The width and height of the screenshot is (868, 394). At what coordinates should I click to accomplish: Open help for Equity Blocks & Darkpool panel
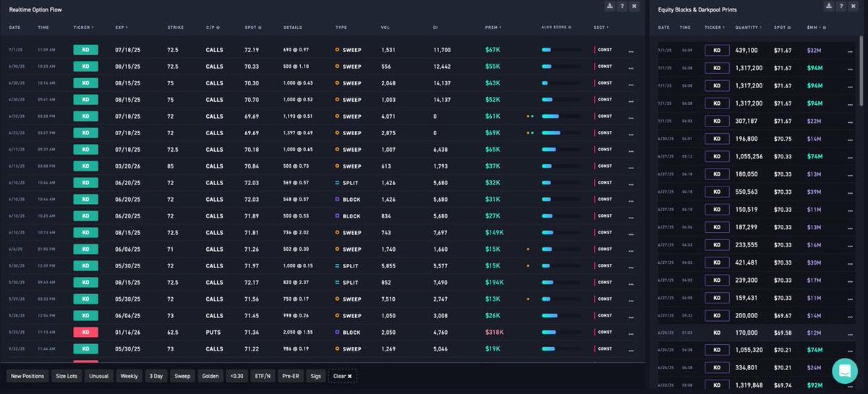pyautogui.click(x=841, y=6)
